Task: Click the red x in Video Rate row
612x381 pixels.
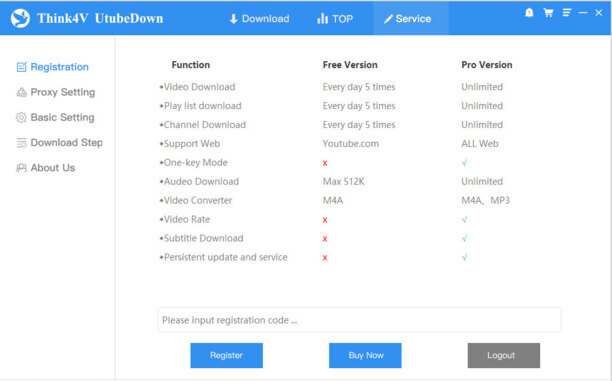Action: pyautogui.click(x=325, y=220)
